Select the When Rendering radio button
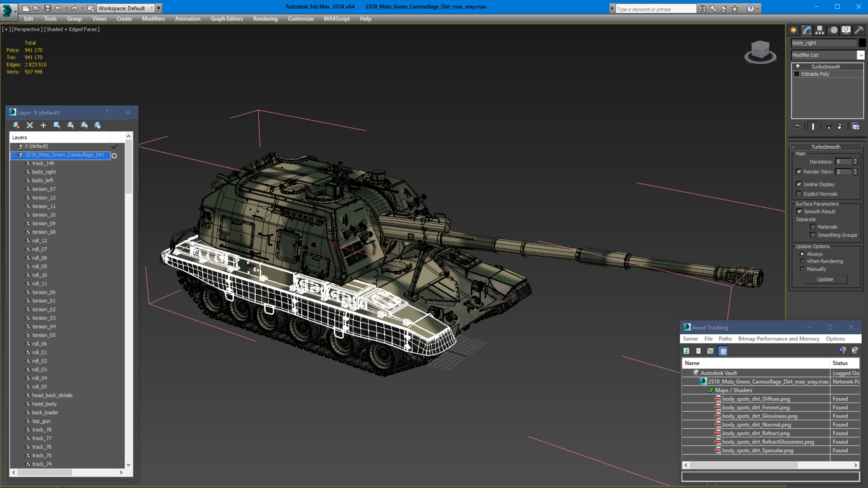The height and width of the screenshot is (488, 868). 802,261
